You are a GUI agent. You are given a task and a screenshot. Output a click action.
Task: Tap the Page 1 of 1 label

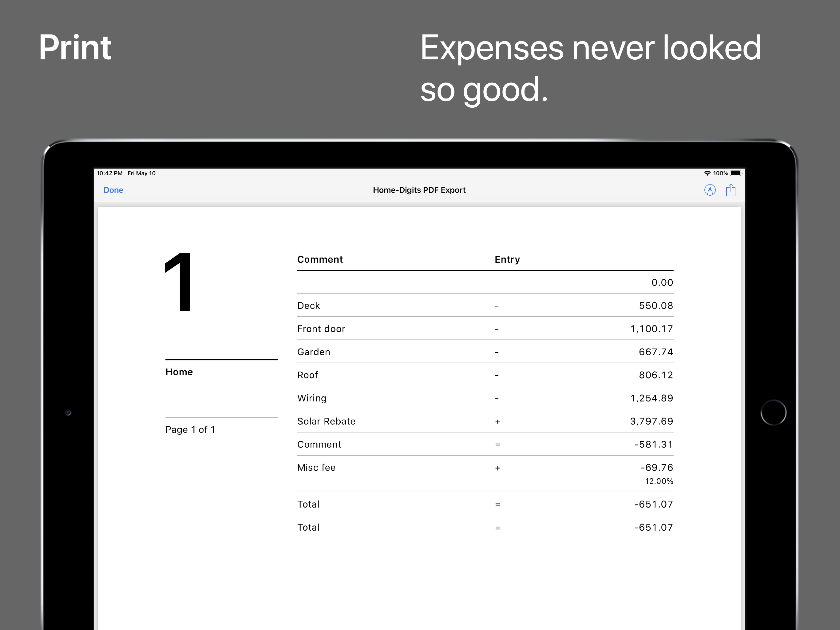tap(190, 430)
